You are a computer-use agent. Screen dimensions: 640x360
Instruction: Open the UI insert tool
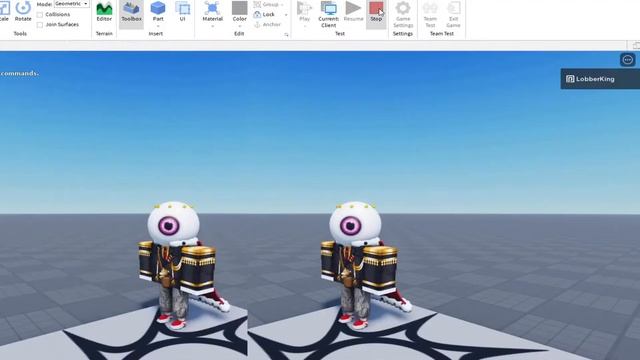pyautogui.click(x=182, y=11)
